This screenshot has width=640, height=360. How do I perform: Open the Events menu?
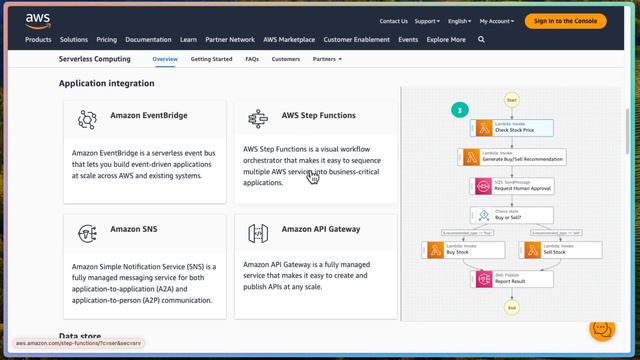tap(408, 40)
